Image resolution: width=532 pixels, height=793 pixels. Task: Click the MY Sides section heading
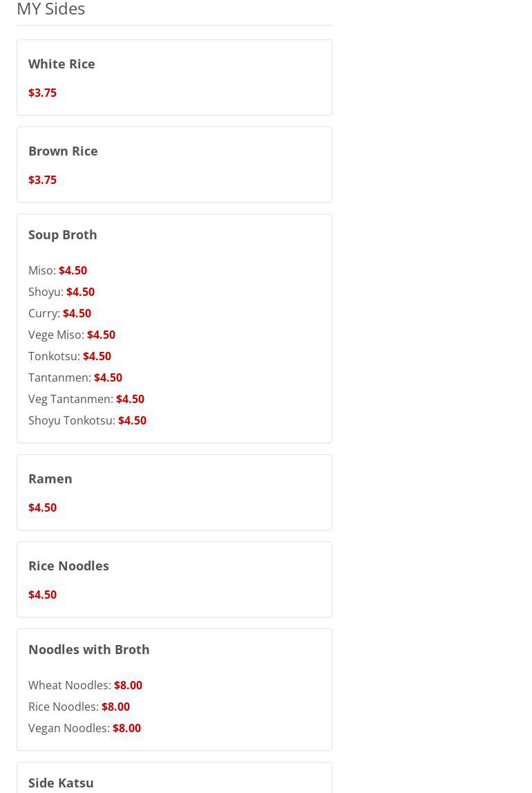coord(50,9)
